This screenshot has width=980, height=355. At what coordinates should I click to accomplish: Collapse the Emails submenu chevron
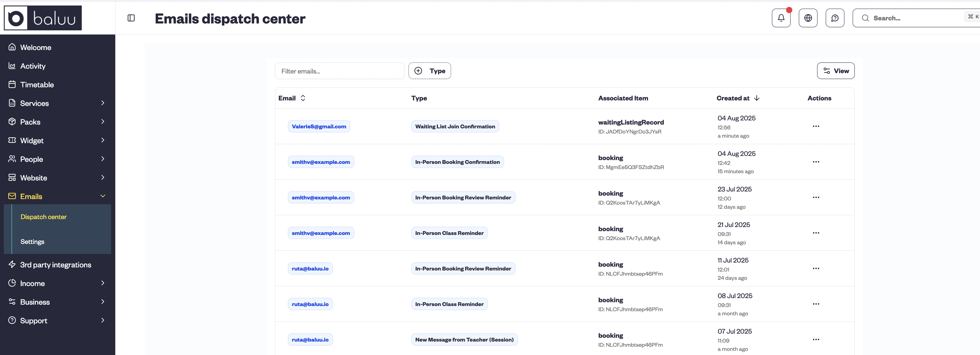[x=103, y=196]
